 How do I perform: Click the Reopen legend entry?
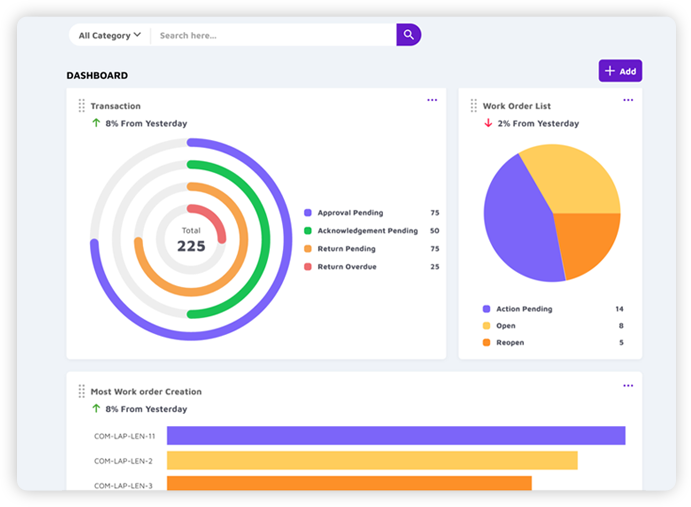(509, 343)
